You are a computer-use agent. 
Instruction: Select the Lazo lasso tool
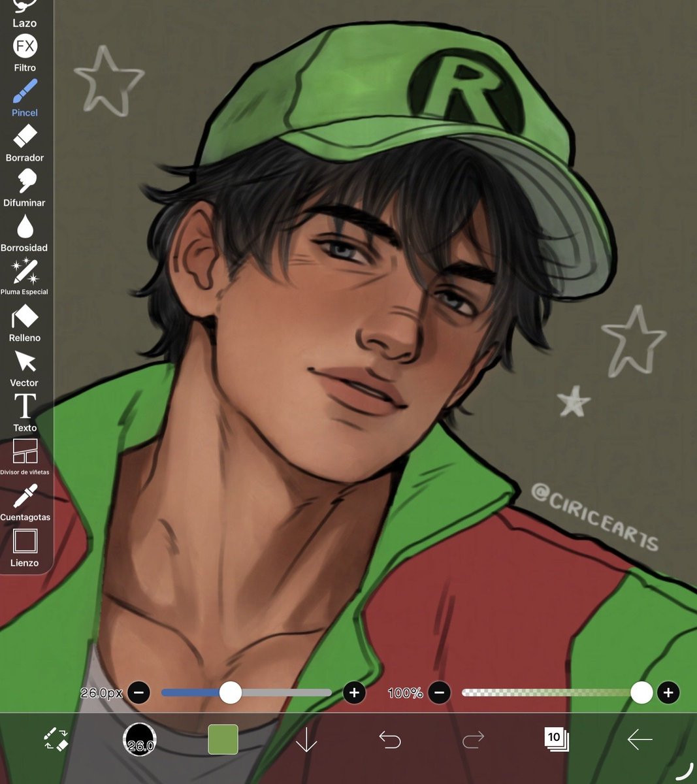[25, 14]
